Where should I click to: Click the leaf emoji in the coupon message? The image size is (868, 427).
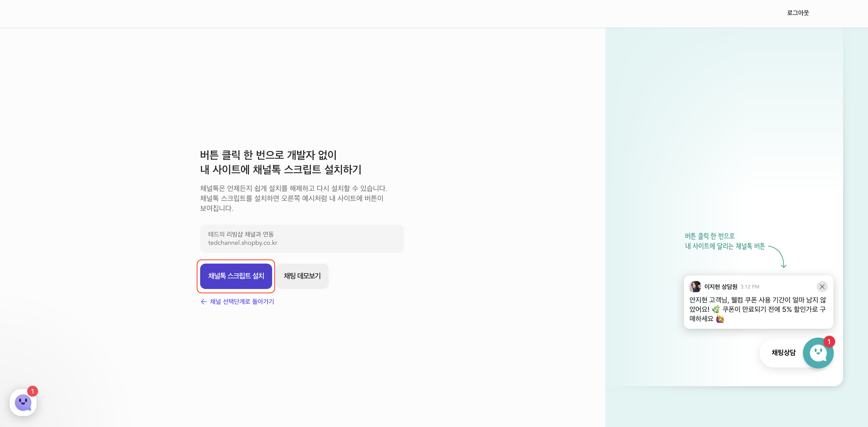coord(716,309)
